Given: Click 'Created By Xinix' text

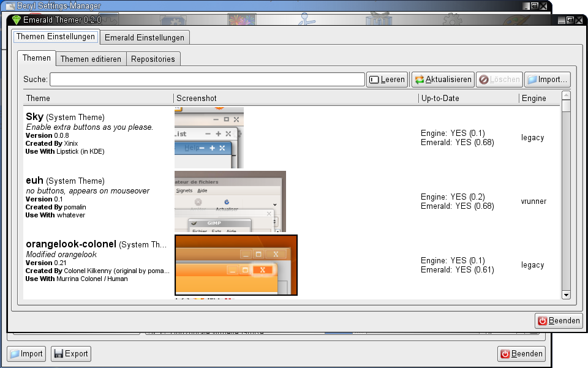Looking at the screenshot, I should [51, 143].
